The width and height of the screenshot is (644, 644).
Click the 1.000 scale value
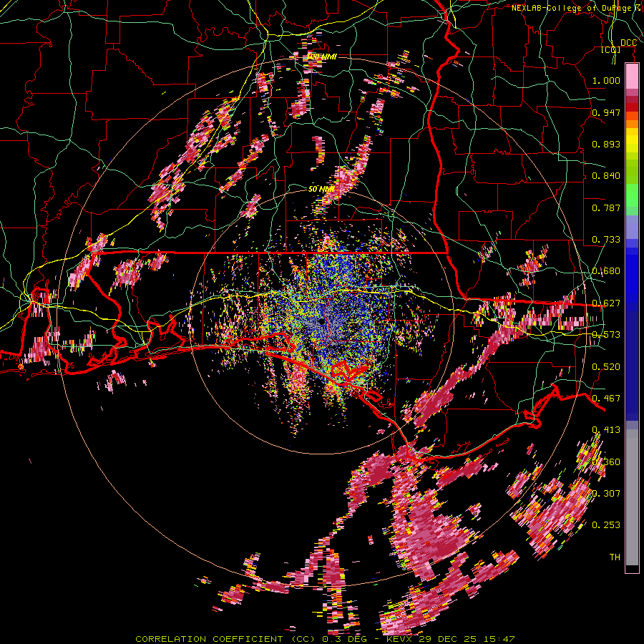pyautogui.click(x=606, y=80)
